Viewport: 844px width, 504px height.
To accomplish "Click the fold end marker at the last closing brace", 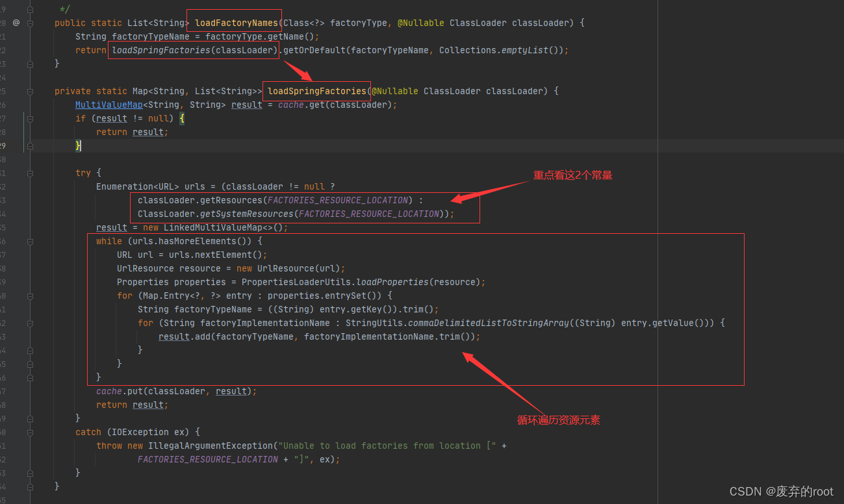I will pyautogui.click(x=30, y=486).
